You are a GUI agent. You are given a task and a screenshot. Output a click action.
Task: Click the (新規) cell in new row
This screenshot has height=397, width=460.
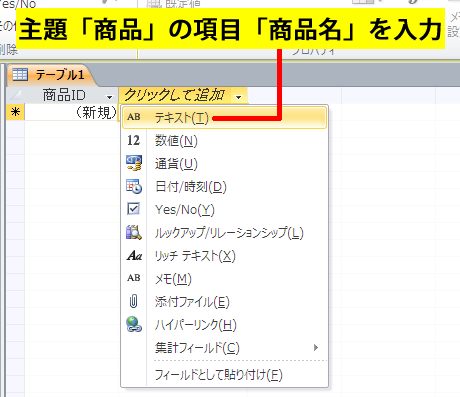71,112
